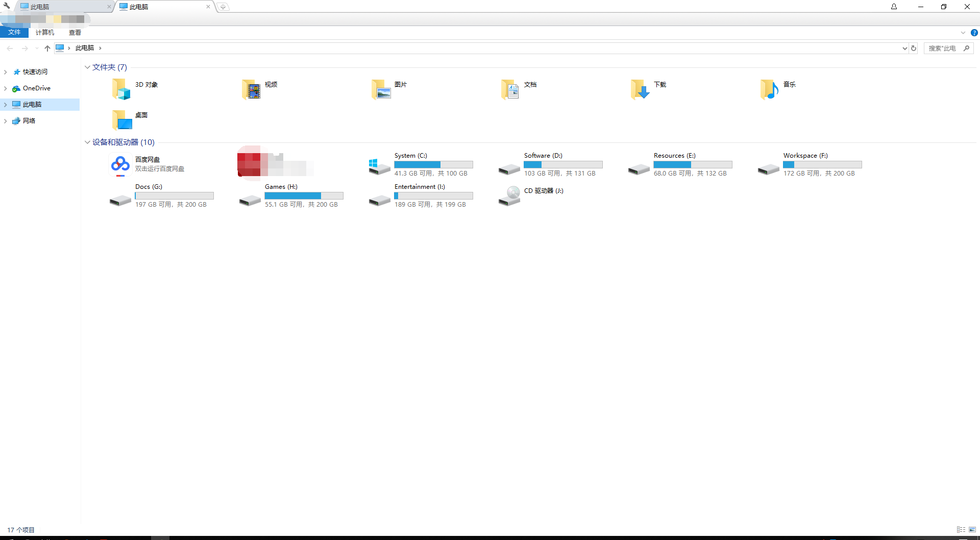Click breadcrumb chevron after 此电脑
Viewport: 980px width, 540px height.
click(x=100, y=48)
